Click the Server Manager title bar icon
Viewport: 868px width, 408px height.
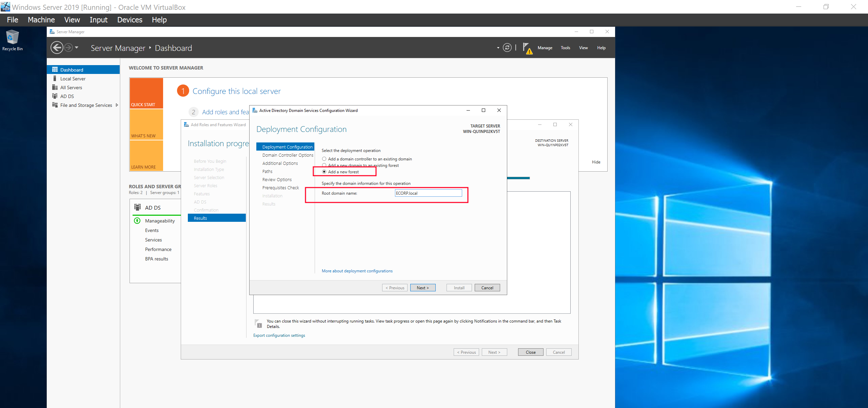pos(52,32)
